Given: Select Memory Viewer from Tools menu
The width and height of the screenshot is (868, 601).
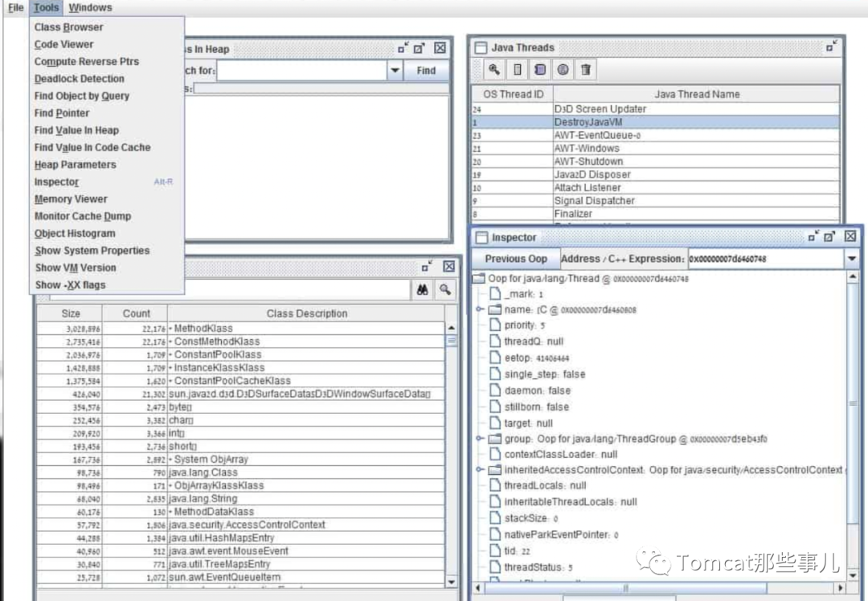Looking at the screenshot, I should [x=71, y=198].
